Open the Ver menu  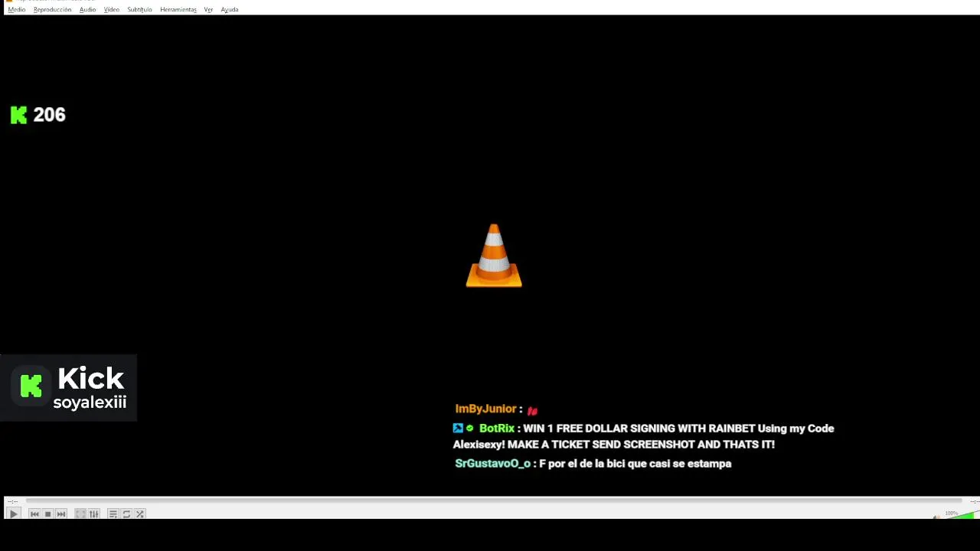208,10
